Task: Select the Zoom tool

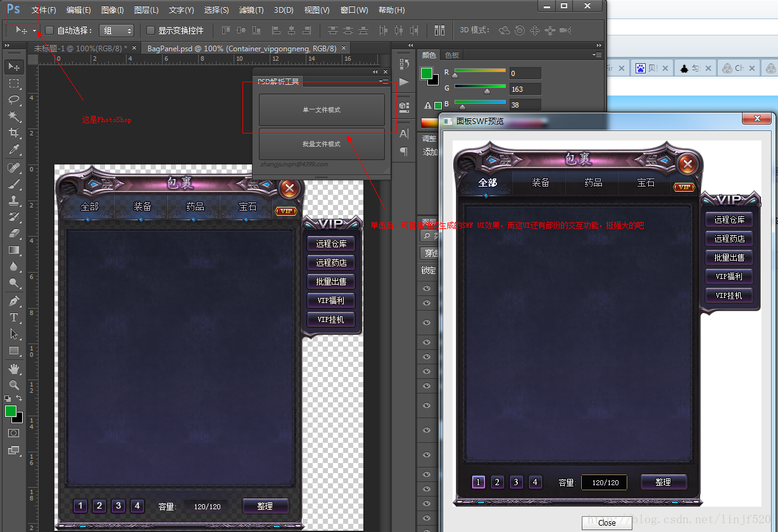Action: pyautogui.click(x=14, y=385)
